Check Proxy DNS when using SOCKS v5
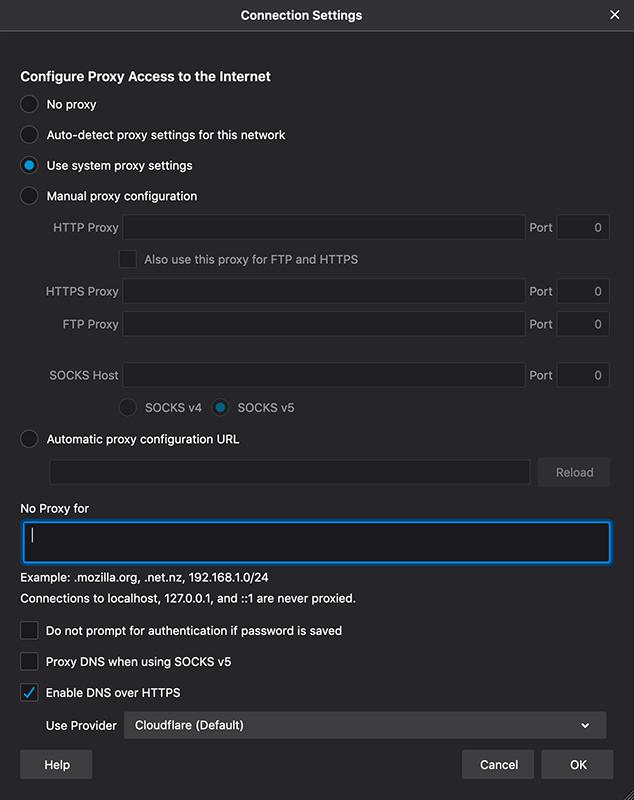634x800 pixels. coord(29,661)
